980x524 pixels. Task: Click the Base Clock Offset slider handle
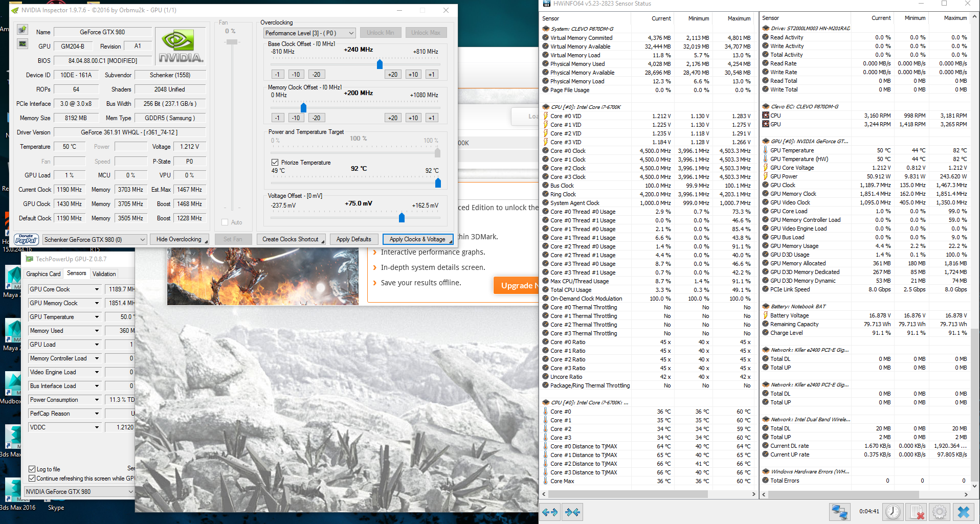380,64
